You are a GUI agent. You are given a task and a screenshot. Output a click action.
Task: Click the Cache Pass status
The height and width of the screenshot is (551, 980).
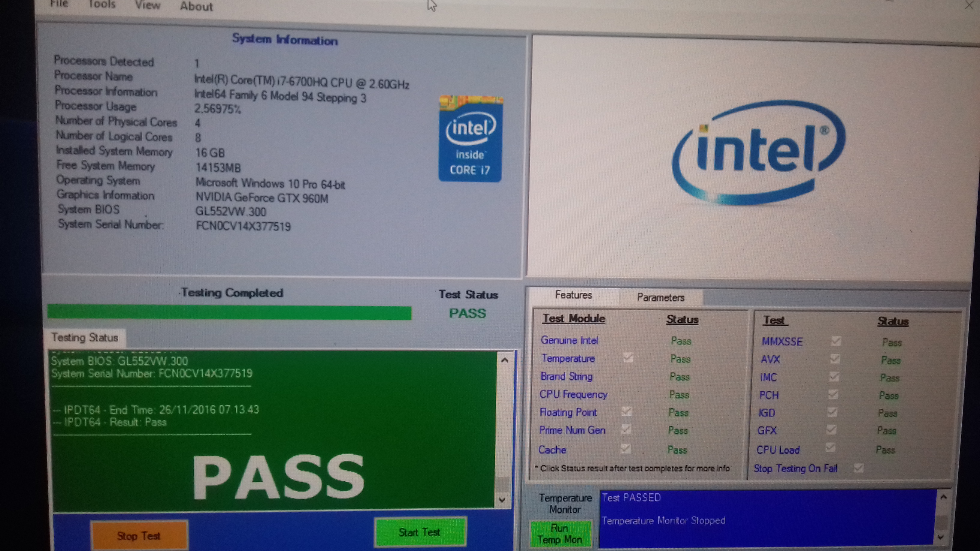677,450
